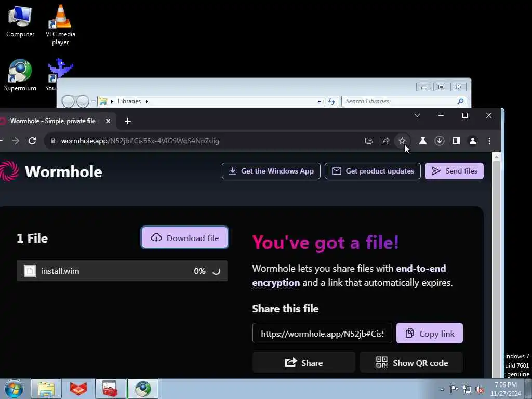Open VLC media player desktop shortcut
Image resolution: width=532 pixels, height=399 pixels.
coord(60,25)
